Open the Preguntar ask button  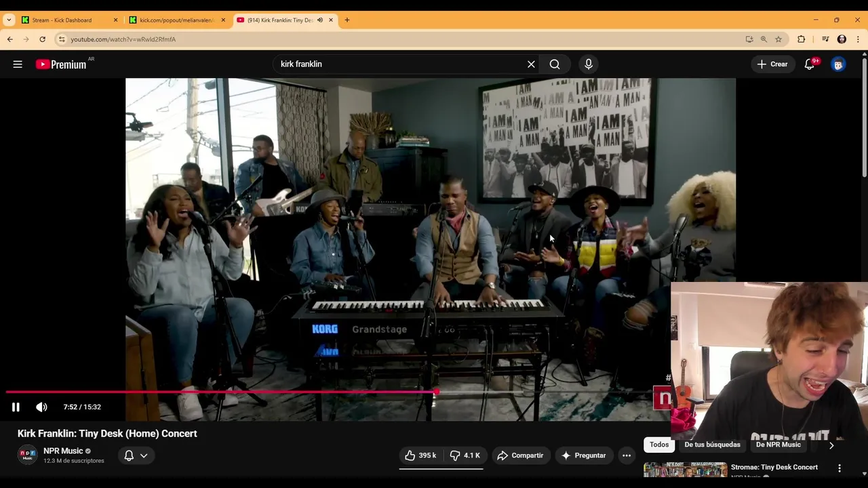(583, 455)
